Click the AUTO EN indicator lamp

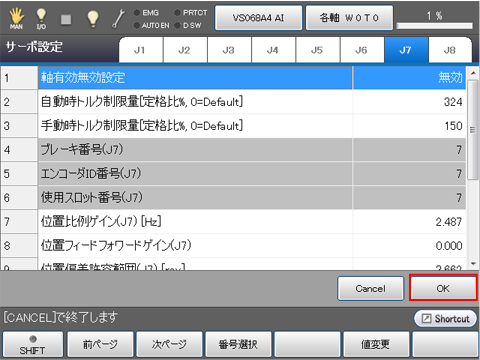137,25
